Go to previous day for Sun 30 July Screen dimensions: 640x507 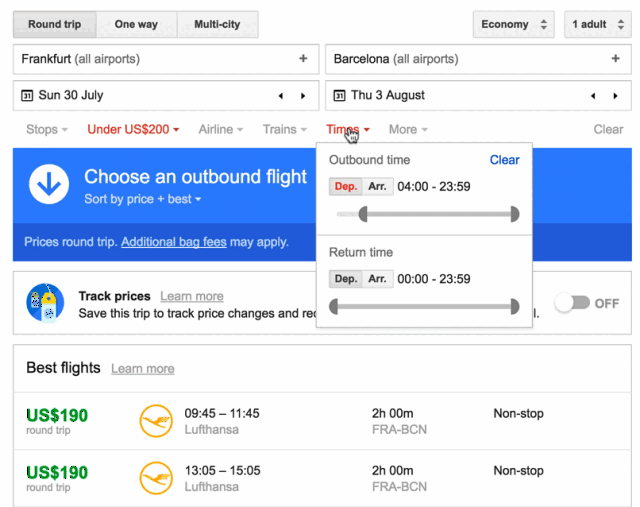[x=281, y=96]
